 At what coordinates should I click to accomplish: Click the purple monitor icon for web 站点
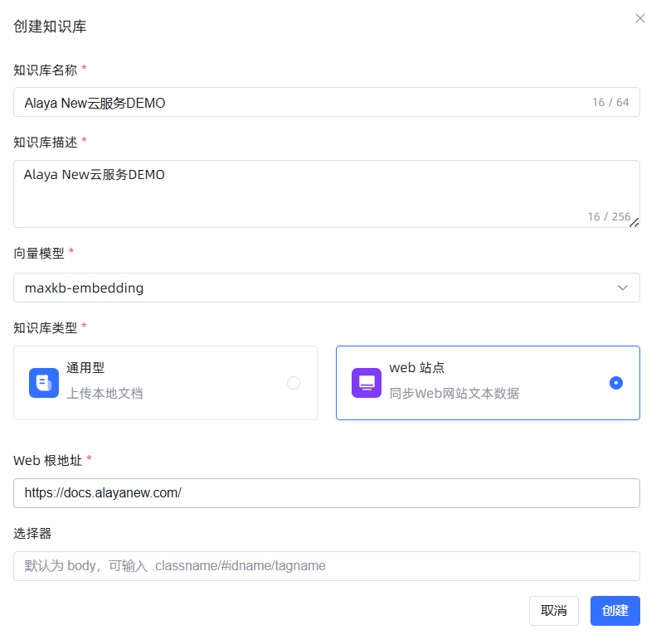[367, 383]
